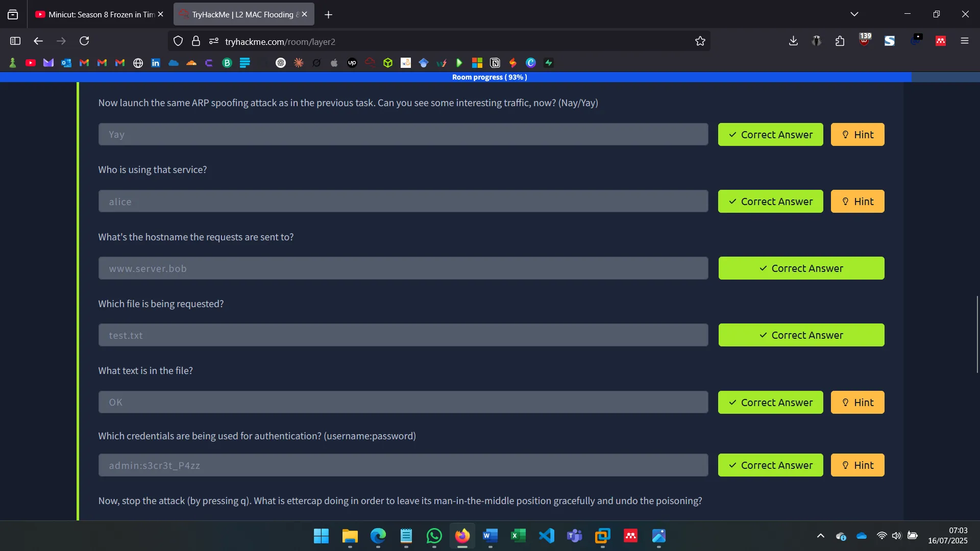The height and width of the screenshot is (551, 980).
Task: Toggle the bookmark star for this page
Action: 700,41
